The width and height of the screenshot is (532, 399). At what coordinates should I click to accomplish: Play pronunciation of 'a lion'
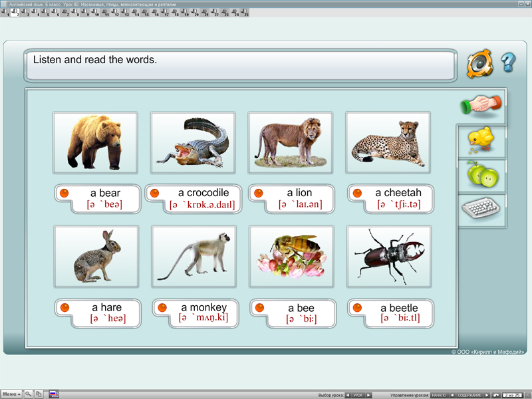coord(259,193)
